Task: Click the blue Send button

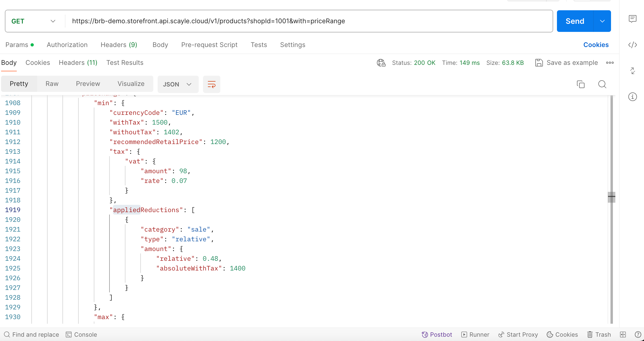Action: [575, 21]
